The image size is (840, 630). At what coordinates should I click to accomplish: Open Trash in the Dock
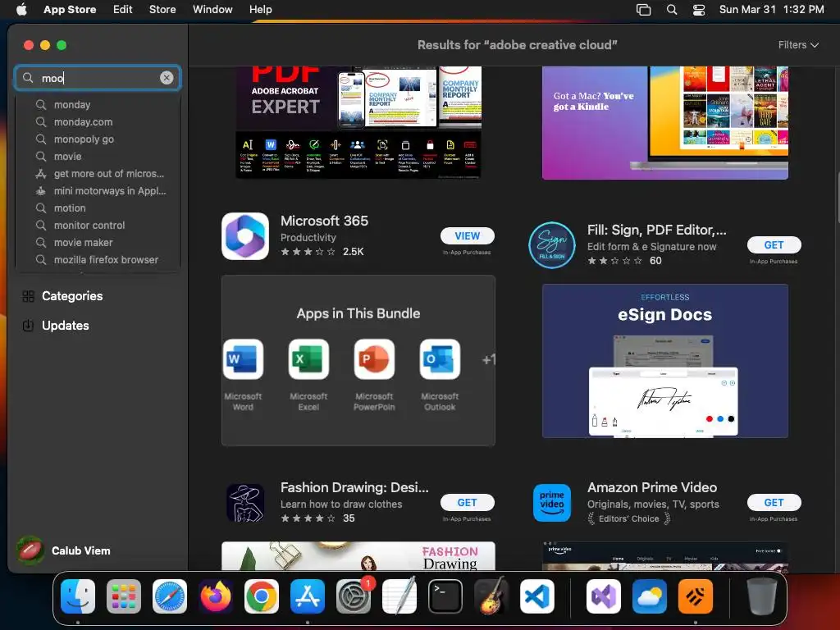tap(762, 596)
